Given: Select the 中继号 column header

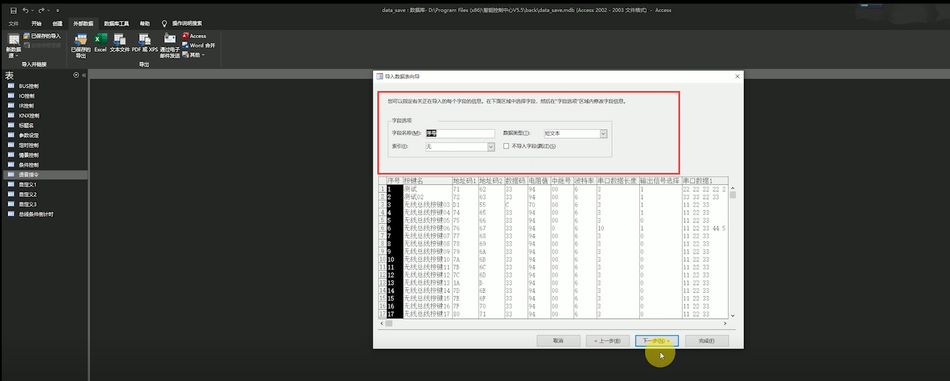Looking at the screenshot, I should [561, 181].
